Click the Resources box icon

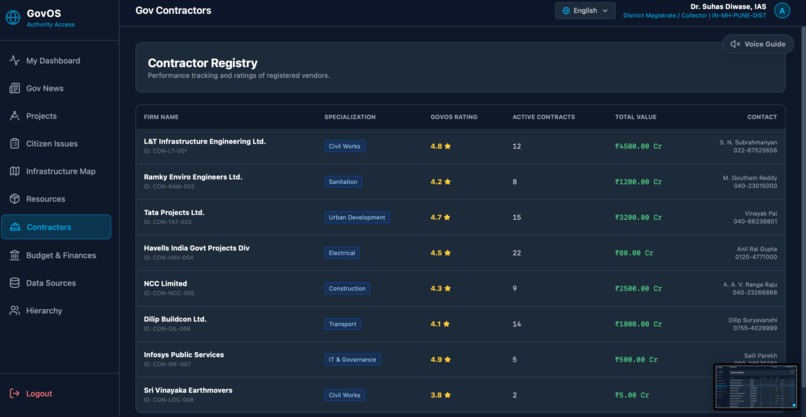click(x=15, y=199)
